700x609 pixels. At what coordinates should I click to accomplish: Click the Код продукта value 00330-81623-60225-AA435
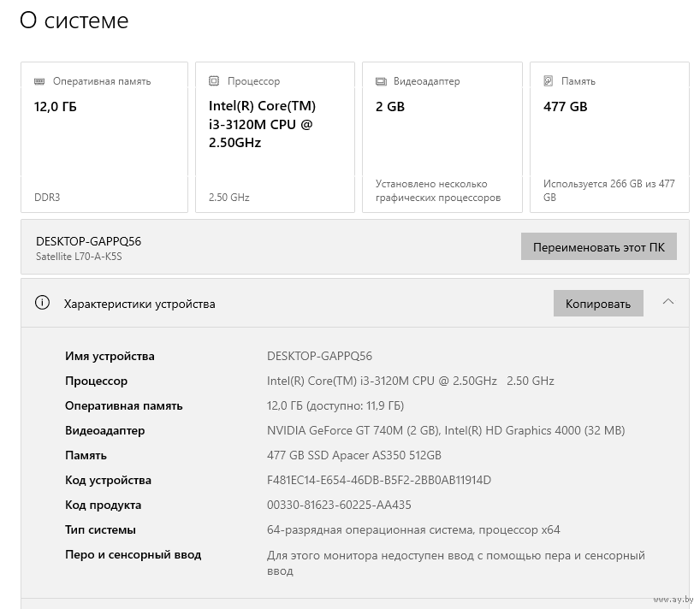pos(339,505)
